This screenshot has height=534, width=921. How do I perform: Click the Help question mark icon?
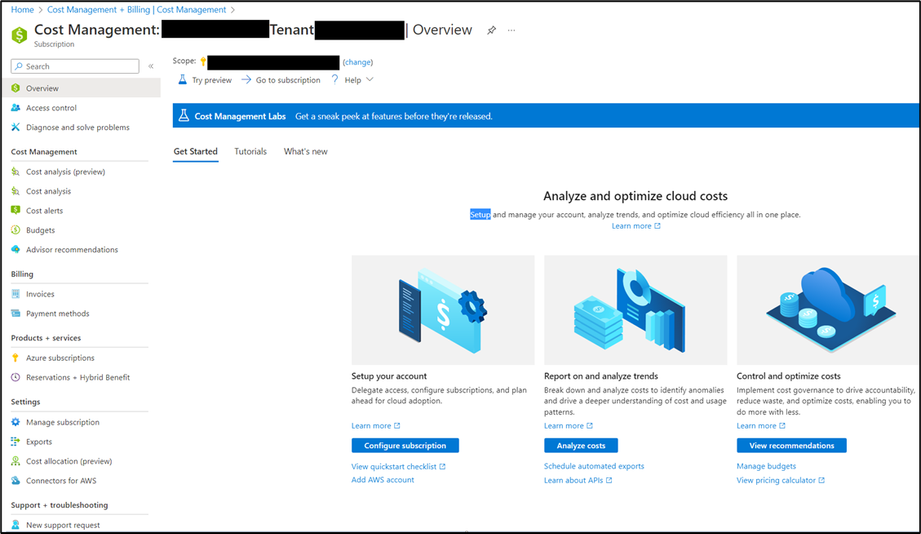point(335,79)
